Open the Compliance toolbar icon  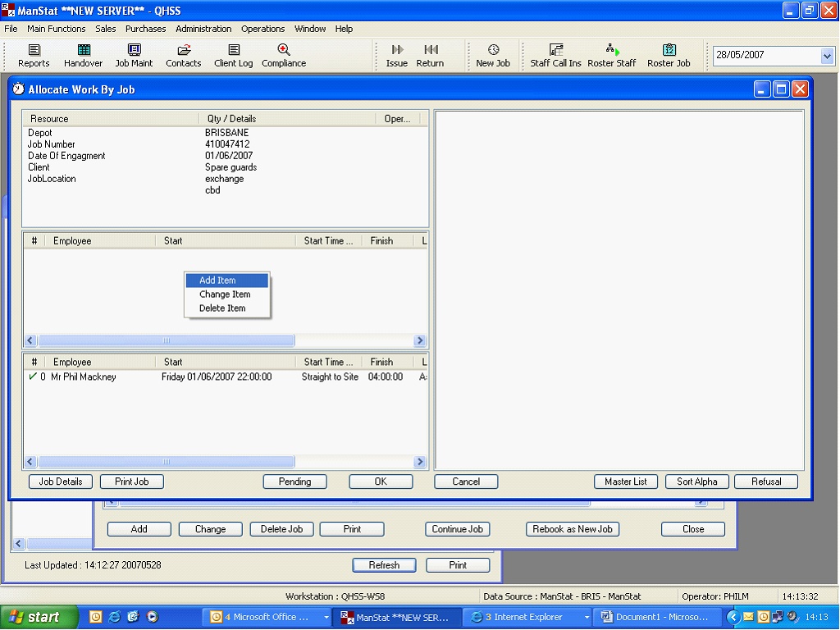284,51
